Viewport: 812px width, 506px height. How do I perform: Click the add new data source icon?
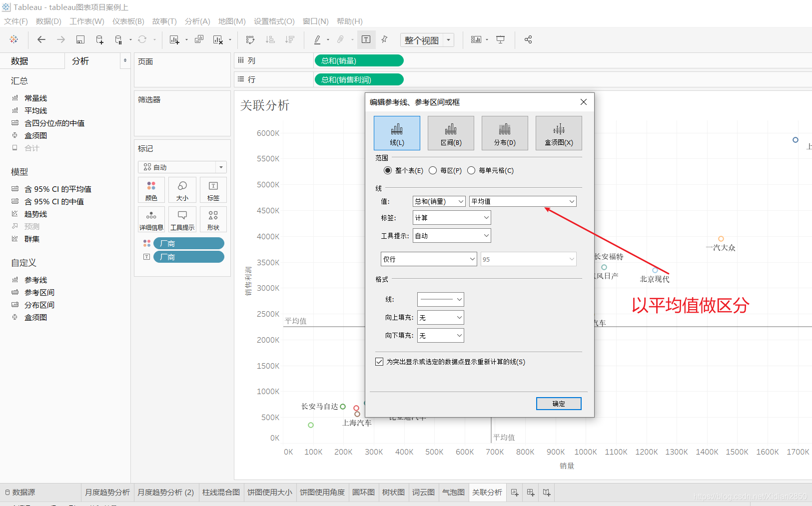tap(99, 39)
